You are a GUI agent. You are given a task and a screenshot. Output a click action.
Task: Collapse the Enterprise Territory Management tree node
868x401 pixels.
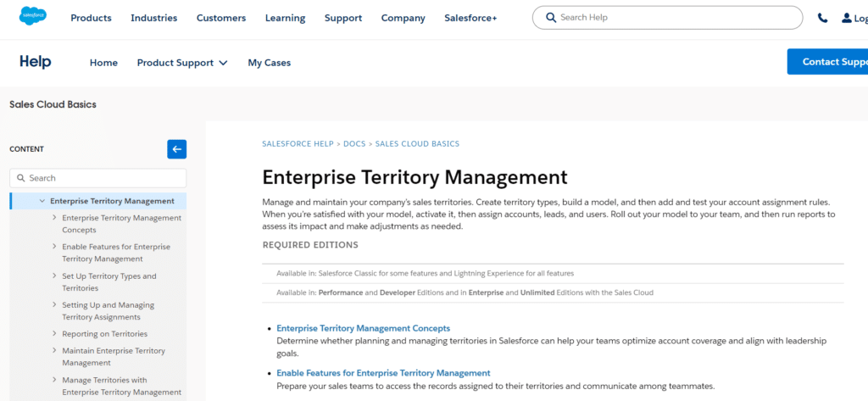click(42, 202)
